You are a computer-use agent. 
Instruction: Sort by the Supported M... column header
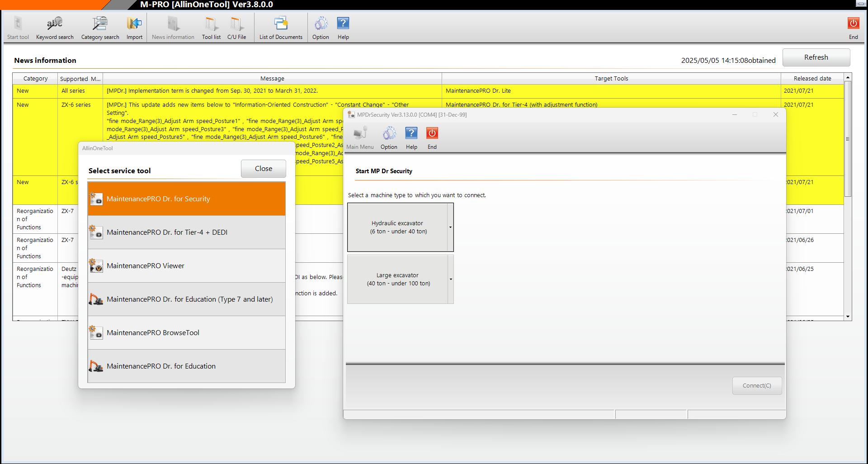pos(80,78)
